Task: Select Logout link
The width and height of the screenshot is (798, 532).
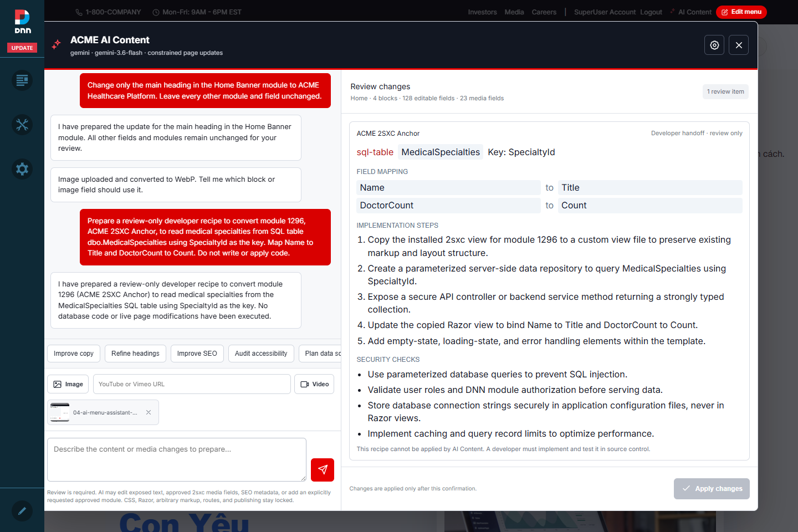Action: [651, 12]
